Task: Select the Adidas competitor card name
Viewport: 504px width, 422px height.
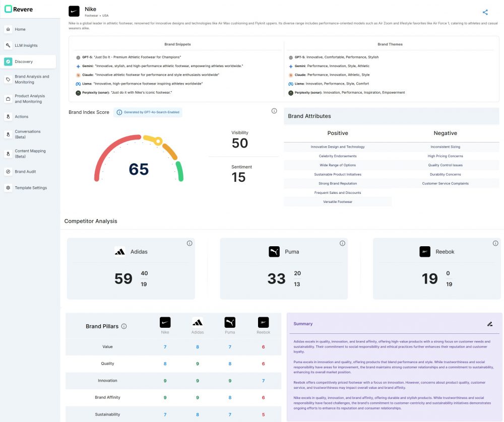Action: (139, 251)
